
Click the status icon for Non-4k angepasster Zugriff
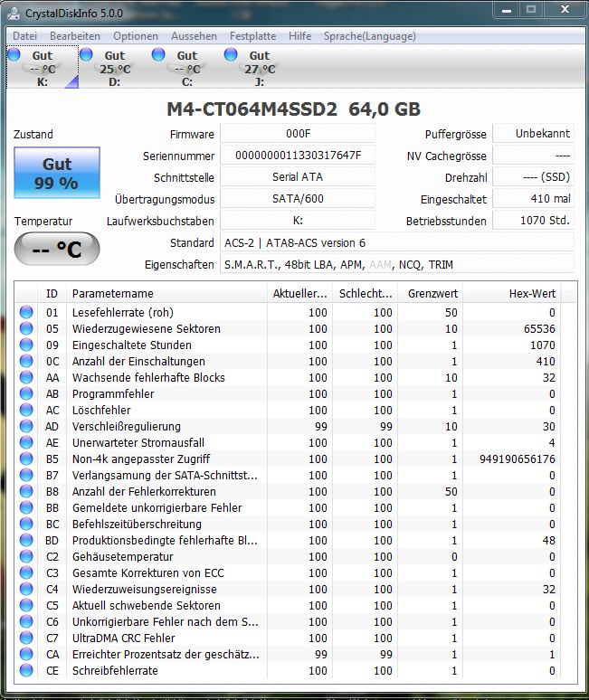26,459
